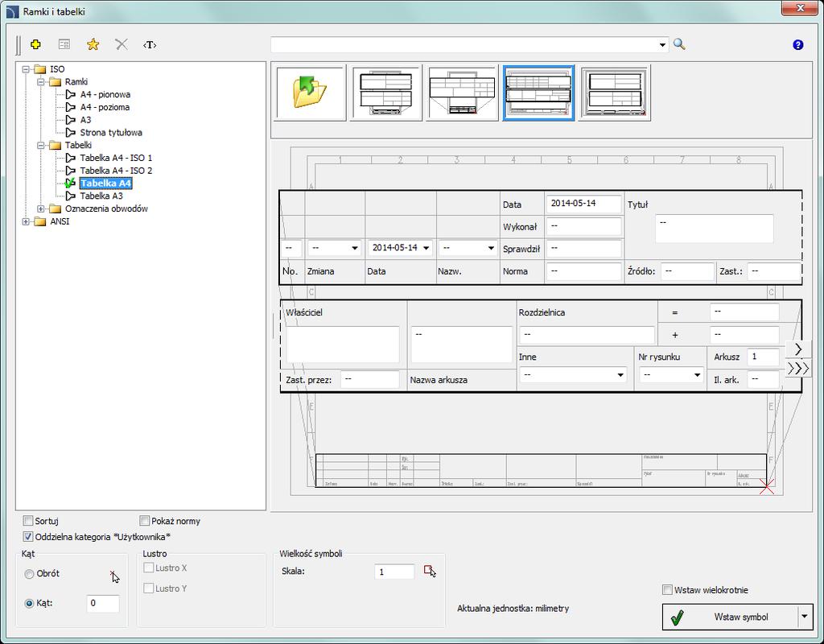Toggle the Sortuj checkbox
Viewport: 824px width, 644px height.
tap(28, 521)
